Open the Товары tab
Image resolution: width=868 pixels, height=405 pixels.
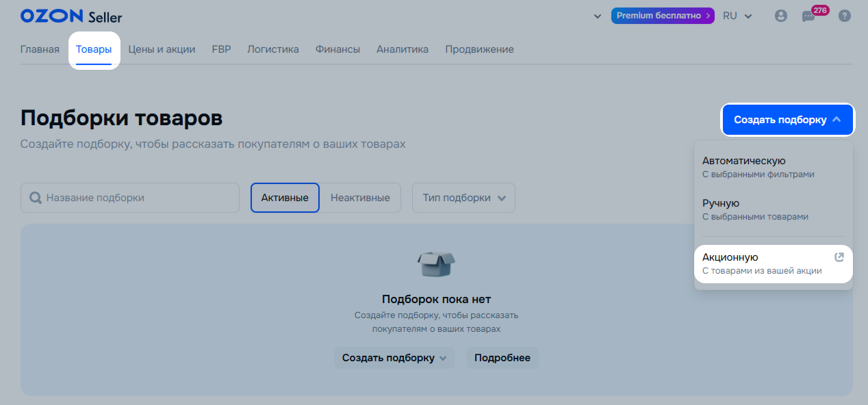[94, 49]
